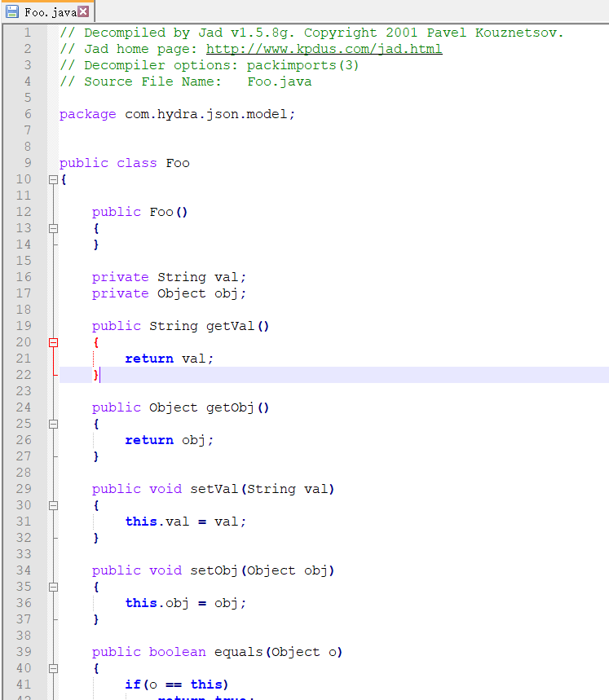Fold the getObj() method body
609x700 pixels.
(53, 424)
